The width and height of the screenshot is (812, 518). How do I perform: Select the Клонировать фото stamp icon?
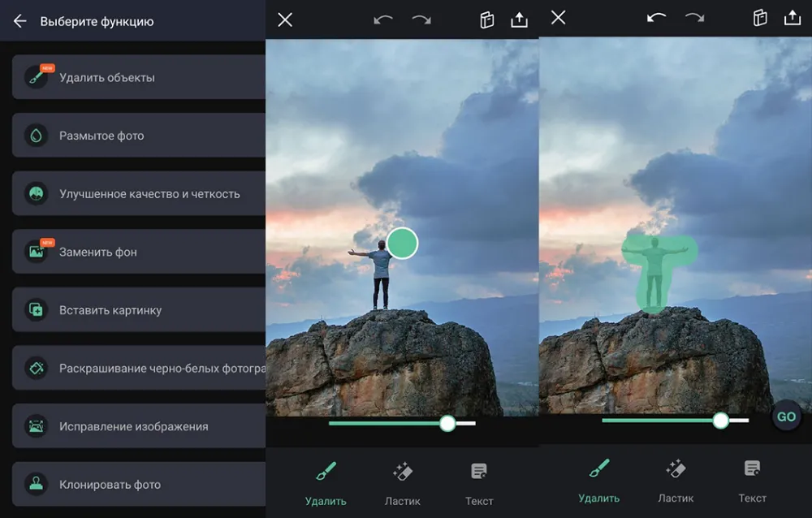point(37,485)
